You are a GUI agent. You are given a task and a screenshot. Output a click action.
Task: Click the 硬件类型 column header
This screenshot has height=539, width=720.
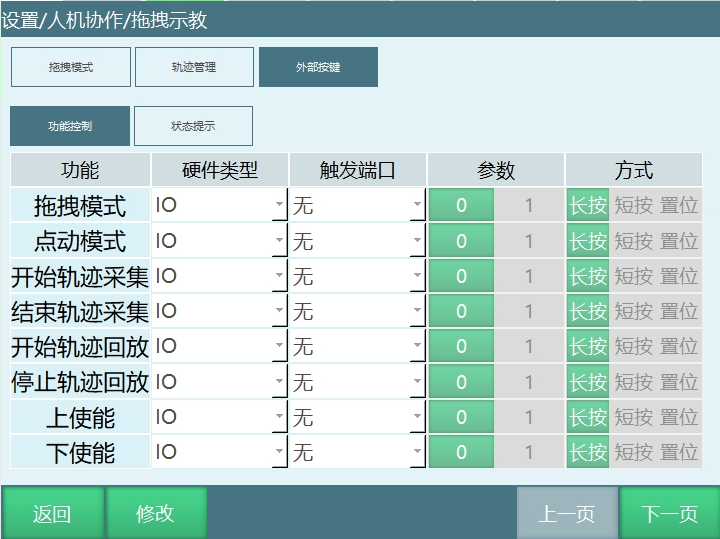[x=219, y=170]
